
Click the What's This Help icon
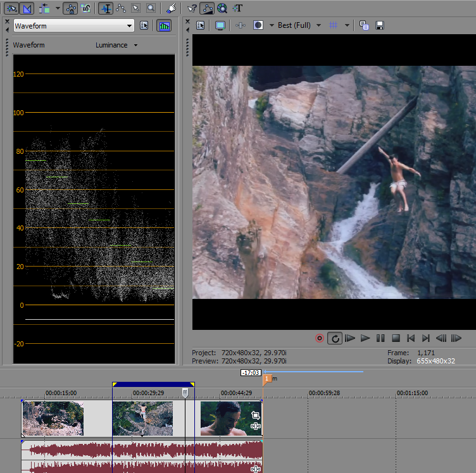point(192,8)
